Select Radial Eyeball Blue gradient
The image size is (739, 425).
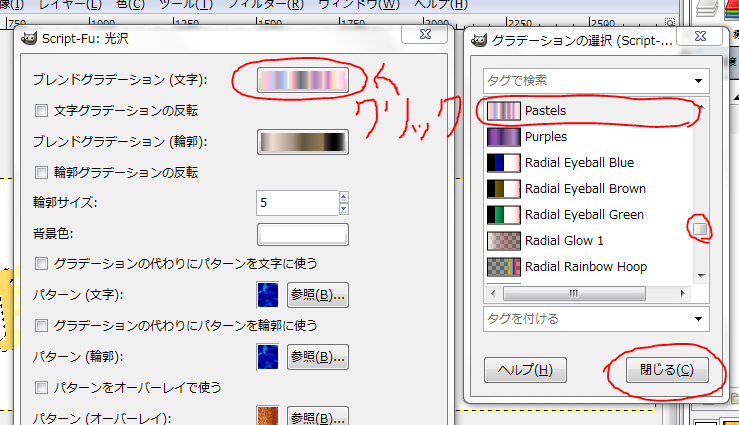tap(589, 163)
